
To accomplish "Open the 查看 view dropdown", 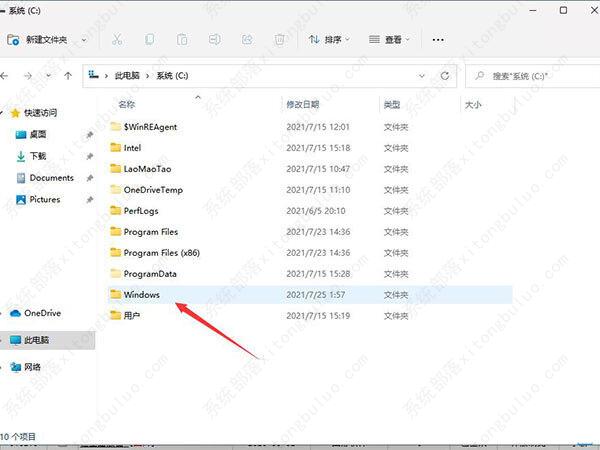I will [390, 40].
